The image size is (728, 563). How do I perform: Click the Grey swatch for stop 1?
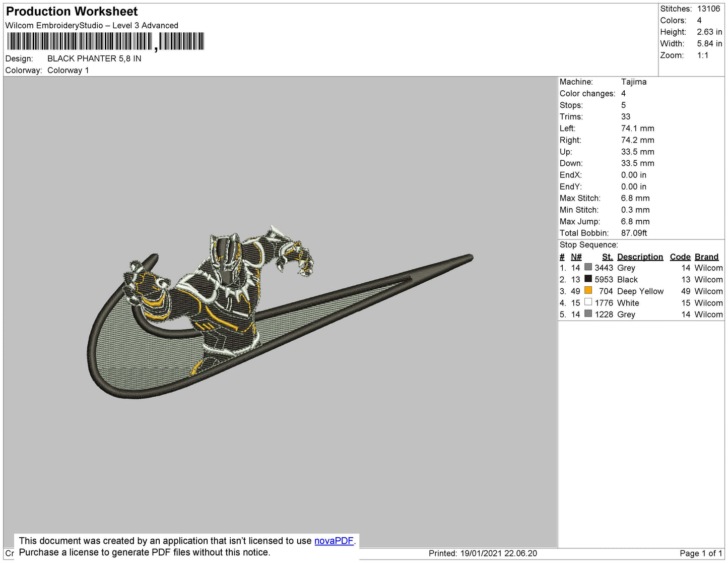[x=588, y=267]
